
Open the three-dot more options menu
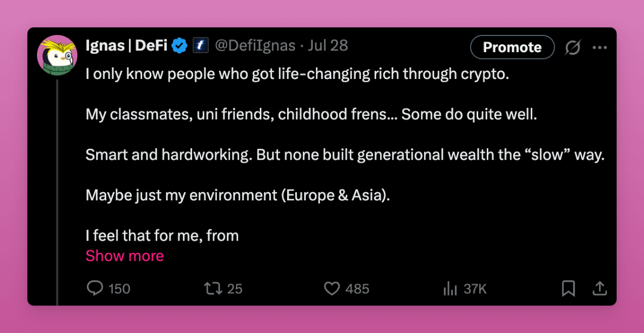599,48
